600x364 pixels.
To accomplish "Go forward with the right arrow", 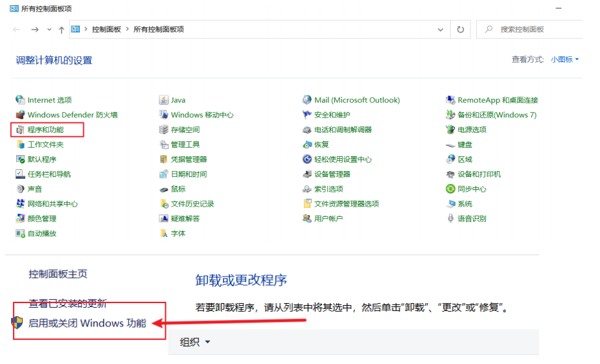I will (x=35, y=30).
